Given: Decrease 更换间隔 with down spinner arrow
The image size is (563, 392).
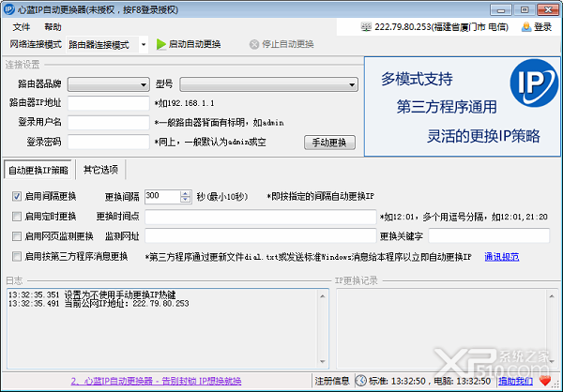Looking at the screenshot, I should (185, 200).
